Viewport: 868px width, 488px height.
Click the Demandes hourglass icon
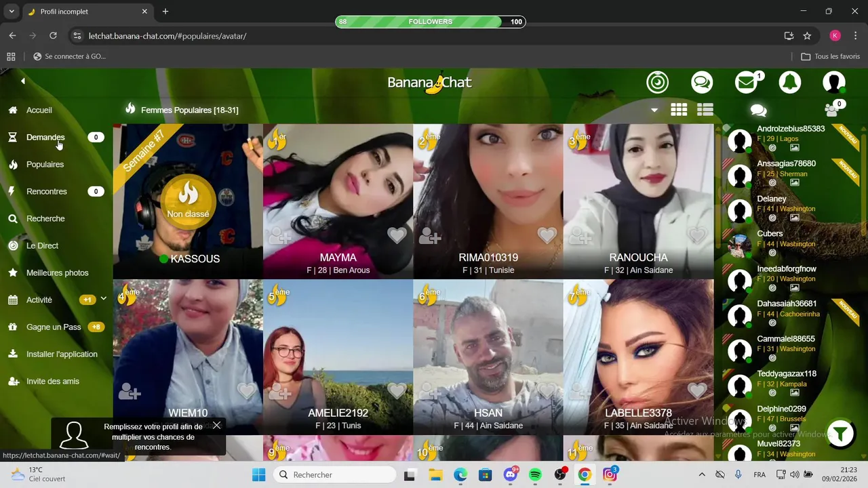13,137
